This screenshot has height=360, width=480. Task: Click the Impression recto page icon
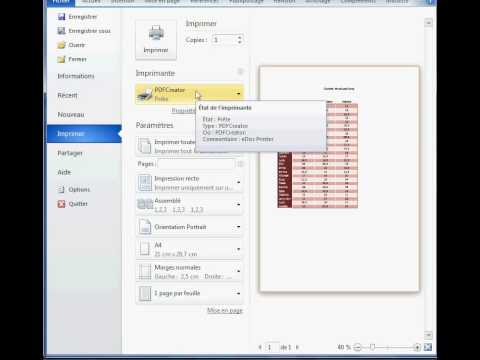click(x=145, y=183)
